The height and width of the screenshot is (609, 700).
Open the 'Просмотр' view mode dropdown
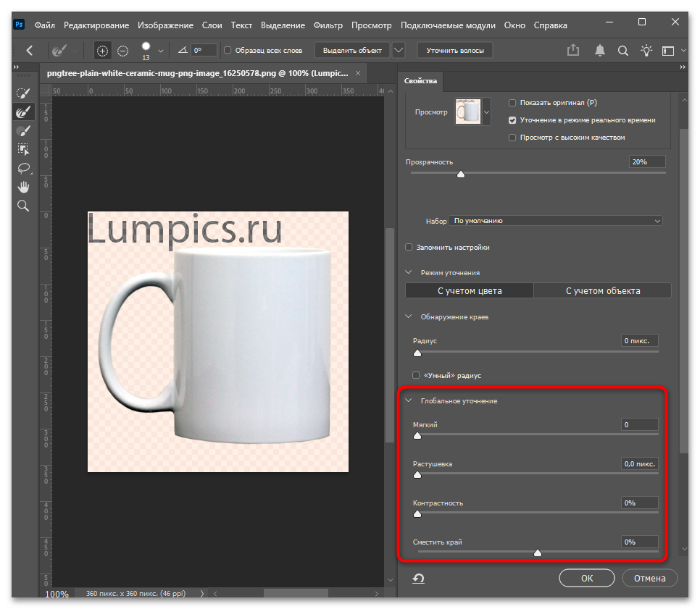tap(487, 112)
